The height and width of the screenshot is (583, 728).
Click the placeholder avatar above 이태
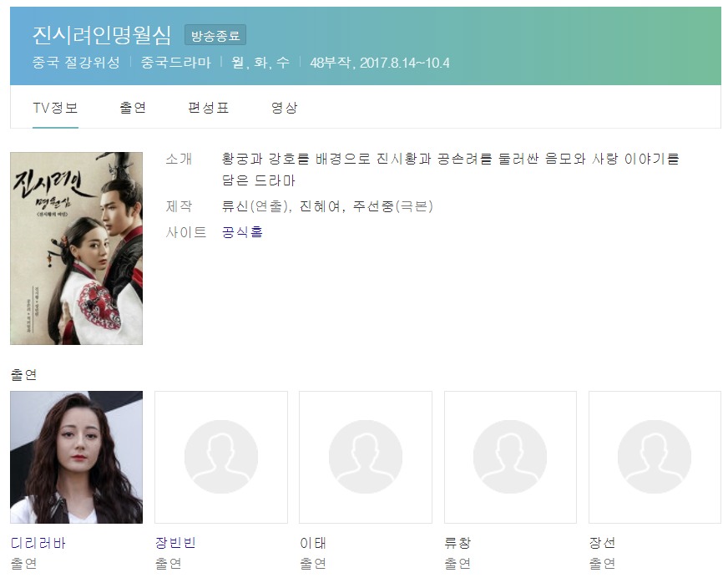tap(366, 457)
